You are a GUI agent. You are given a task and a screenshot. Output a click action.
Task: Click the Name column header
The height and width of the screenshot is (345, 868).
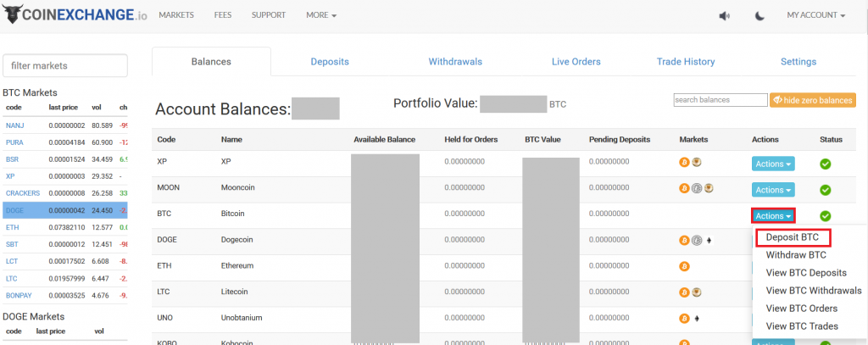pos(231,140)
